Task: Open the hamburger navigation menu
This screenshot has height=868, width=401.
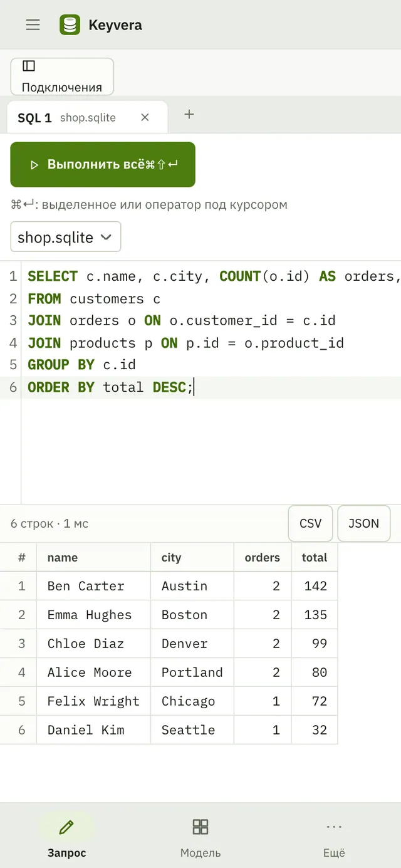Action: click(33, 25)
